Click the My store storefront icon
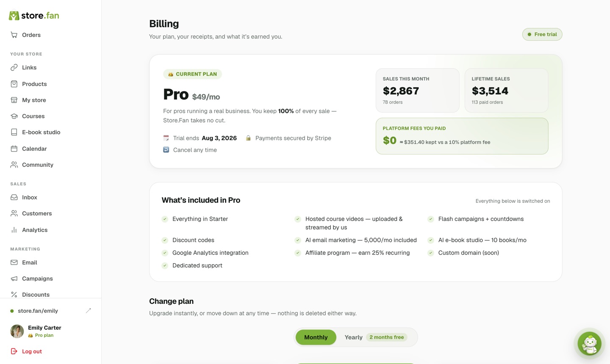This screenshot has height=364, width=610. 14,100
